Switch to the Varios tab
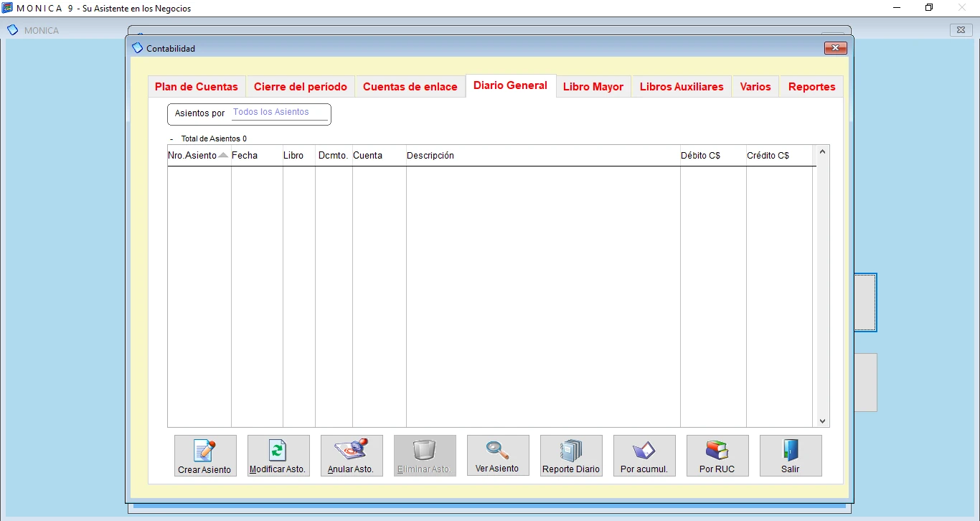 tap(755, 86)
